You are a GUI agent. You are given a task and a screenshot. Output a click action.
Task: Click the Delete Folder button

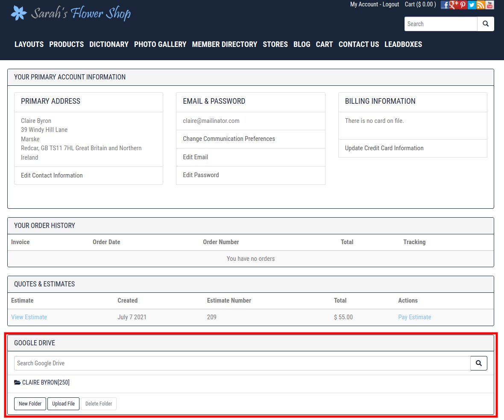[99, 404]
